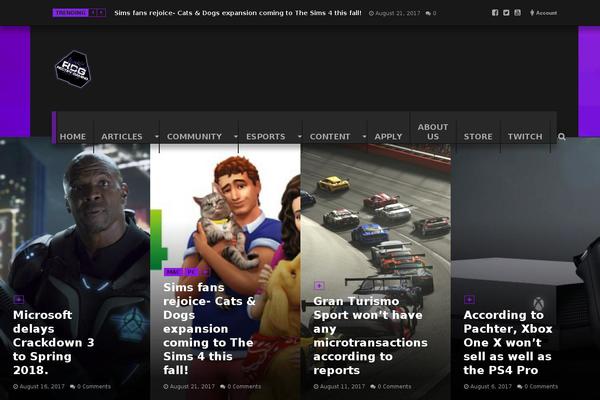Open the COMMUNITY menu item
600x400 pixels.
pyautogui.click(x=194, y=137)
